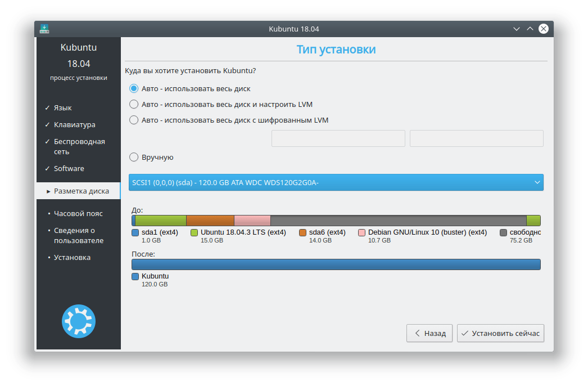The image size is (588, 386).
Task: Click the '14.0 GB' sda6 size label
Action: tap(320, 240)
